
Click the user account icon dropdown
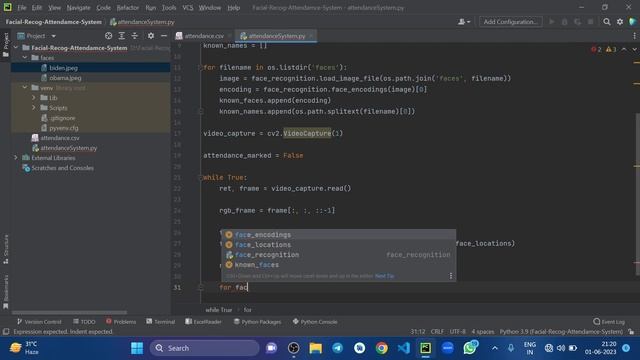pos(464,22)
